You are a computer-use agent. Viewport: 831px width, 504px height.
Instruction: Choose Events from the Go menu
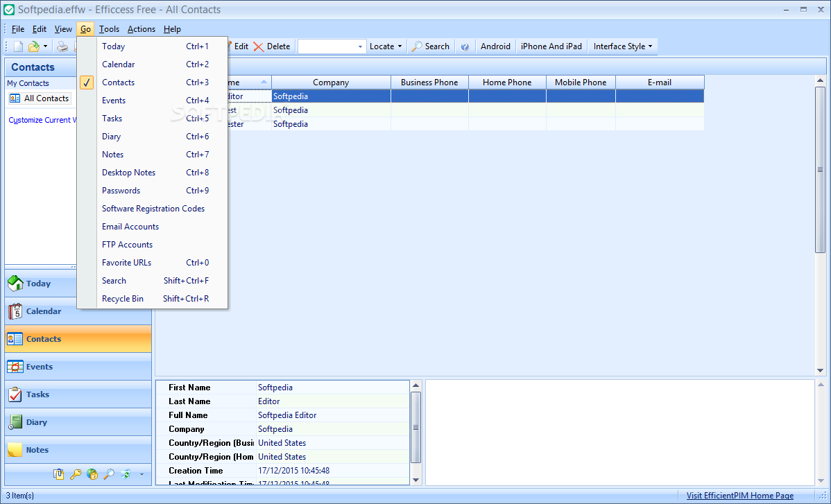point(153,101)
